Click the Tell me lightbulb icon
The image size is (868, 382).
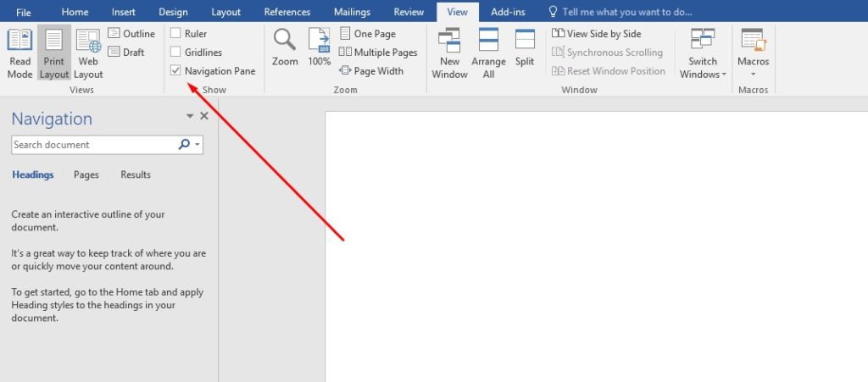(x=552, y=12)
